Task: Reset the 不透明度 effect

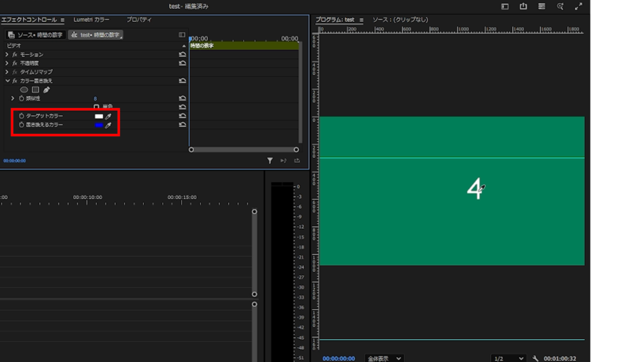Action: 182,63
